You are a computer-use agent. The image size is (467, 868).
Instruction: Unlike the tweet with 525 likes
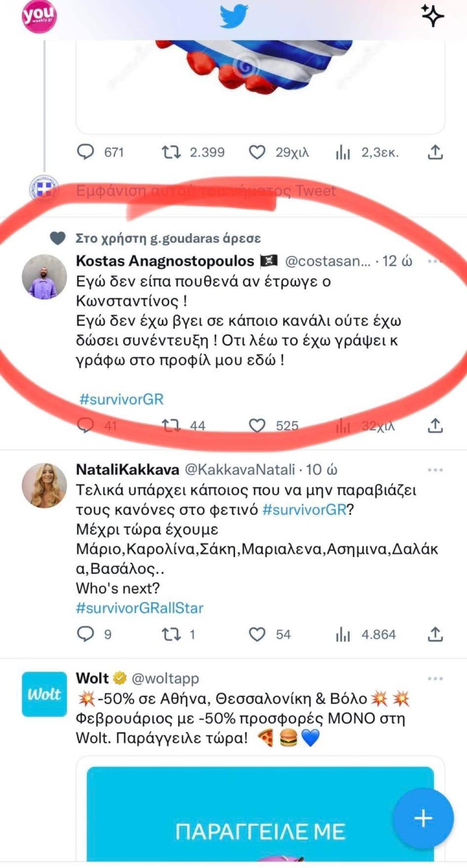(x=258, y=425)
